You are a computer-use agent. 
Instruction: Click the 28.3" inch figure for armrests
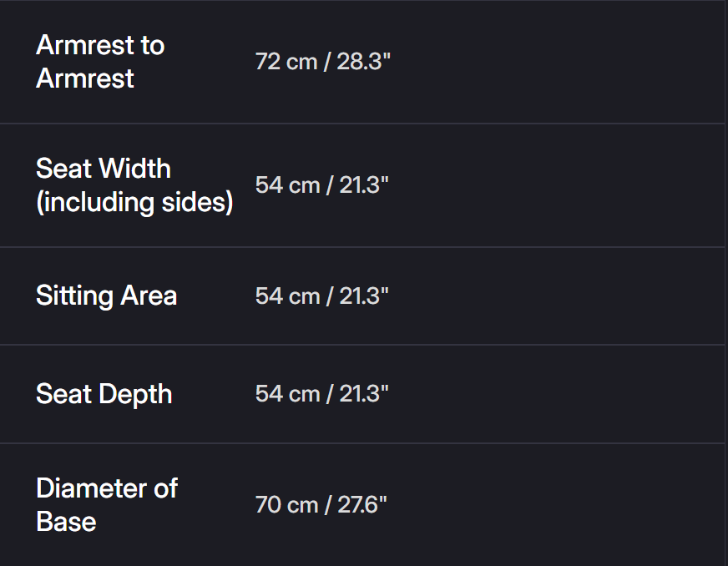click(363, 62)
